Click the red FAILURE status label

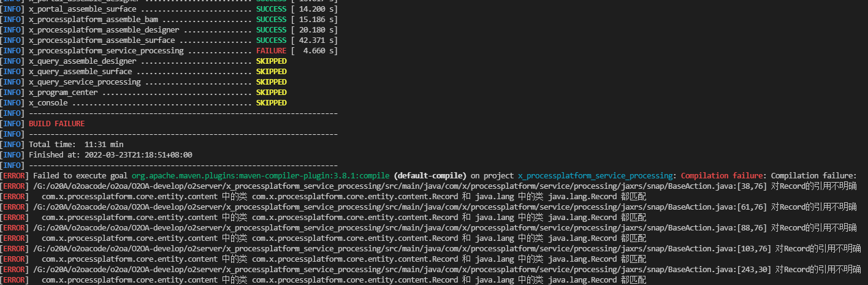tap(271, 51)
